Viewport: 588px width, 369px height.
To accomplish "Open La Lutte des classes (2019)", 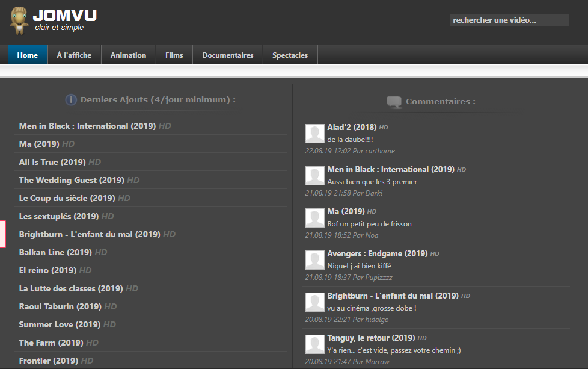I will [71, 288].
